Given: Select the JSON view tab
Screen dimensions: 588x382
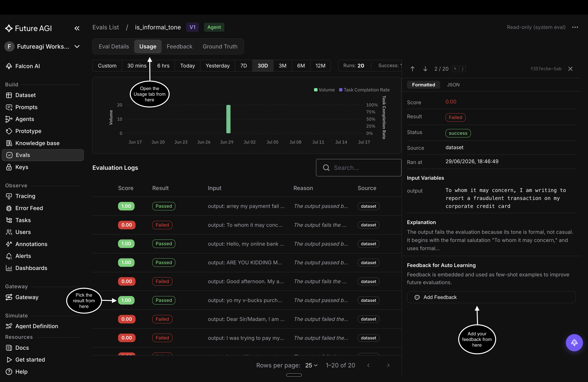Looking at the screenshot, I should tap(453, 85).
